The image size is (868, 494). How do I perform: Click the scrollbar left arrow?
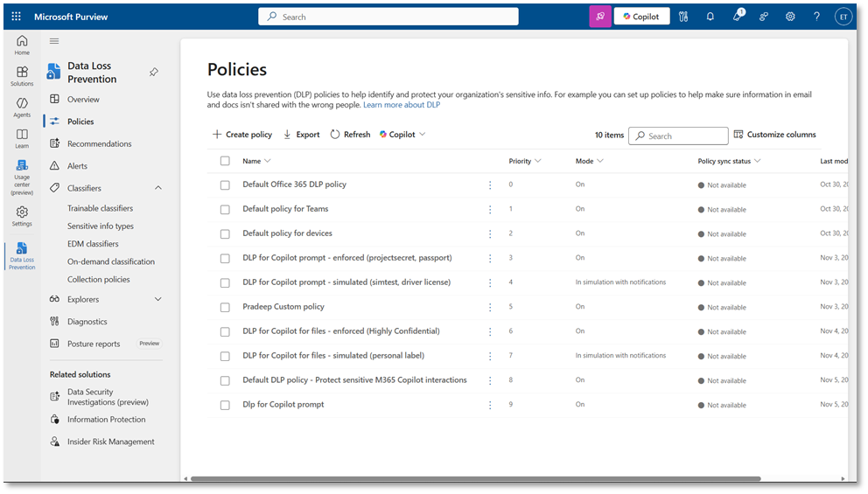(185, 478)
